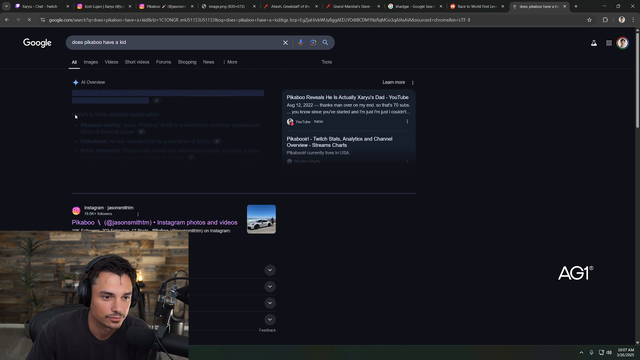Open the Google apps grid
This screenshot has width=640, height=360.
pyautogui.click(x=609, y=43)
